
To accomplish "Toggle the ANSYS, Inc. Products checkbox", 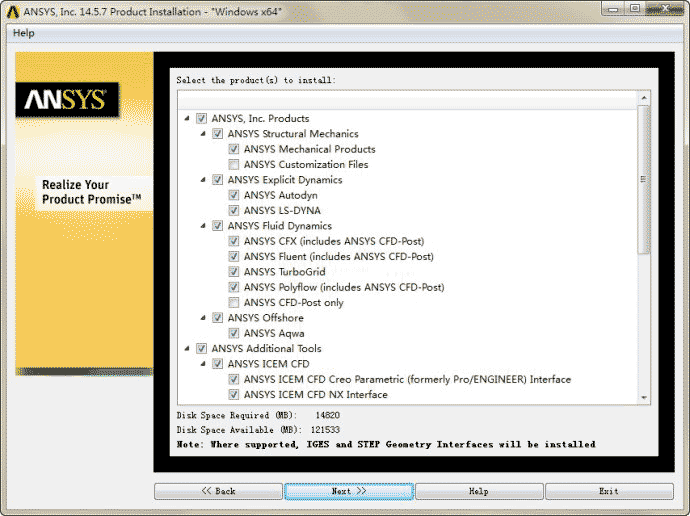I will tap(202, 118).
